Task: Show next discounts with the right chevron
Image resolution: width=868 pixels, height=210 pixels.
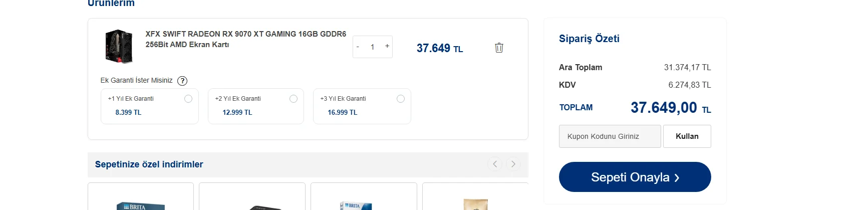Action: coord(513,164)
